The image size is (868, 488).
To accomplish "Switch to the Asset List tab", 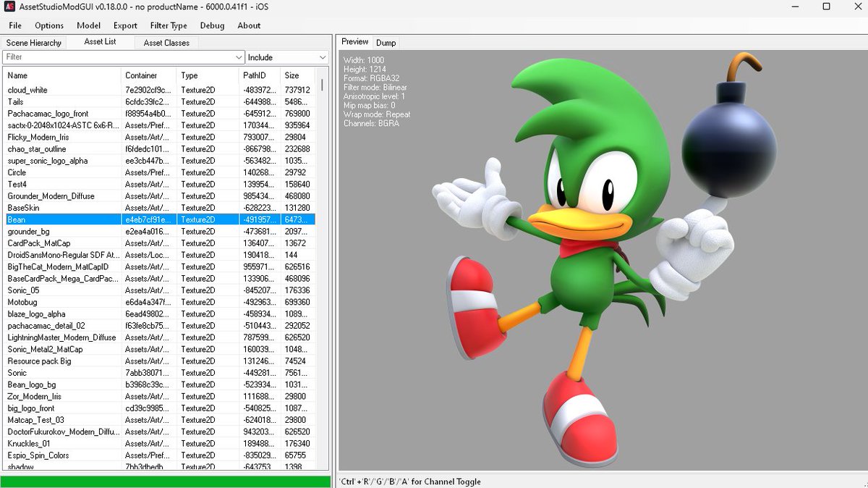I will [100, 42].
